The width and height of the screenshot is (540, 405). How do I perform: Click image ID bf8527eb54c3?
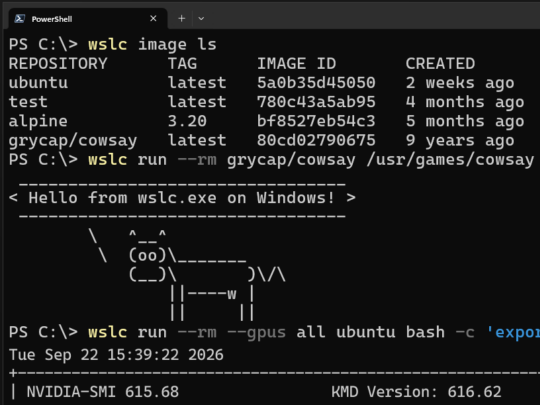pos(316,121)
